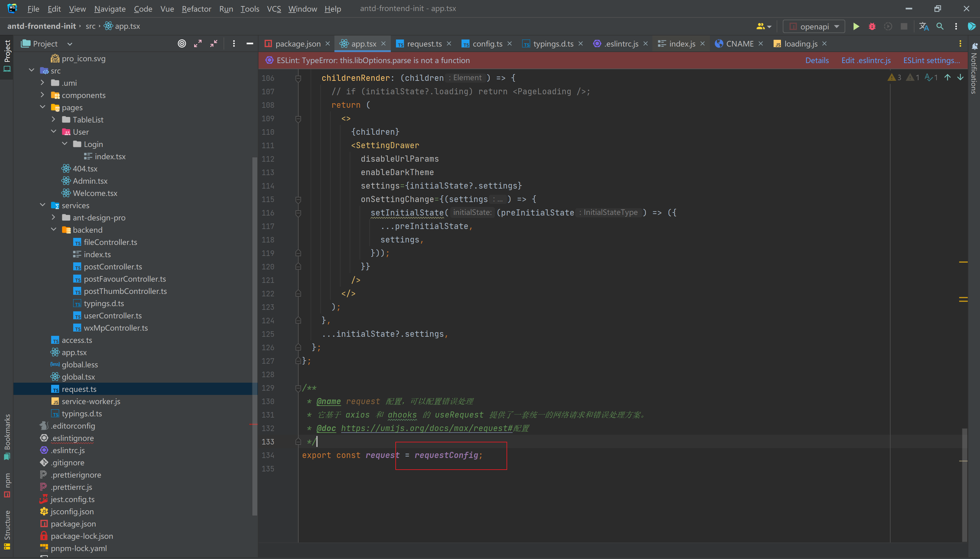The width and height of the screenshot is (980, 559).
Task: Jump to next highlighted error arrow
Action: pos(960,77)
